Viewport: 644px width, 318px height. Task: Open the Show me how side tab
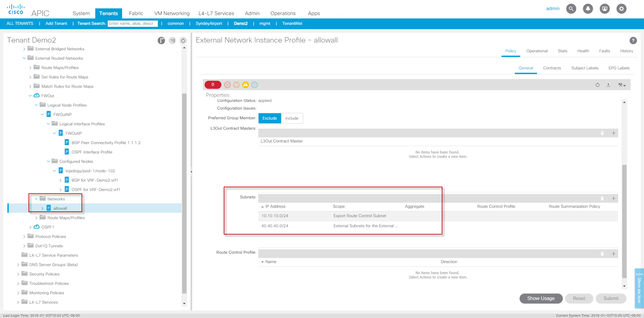pos(639,288)
